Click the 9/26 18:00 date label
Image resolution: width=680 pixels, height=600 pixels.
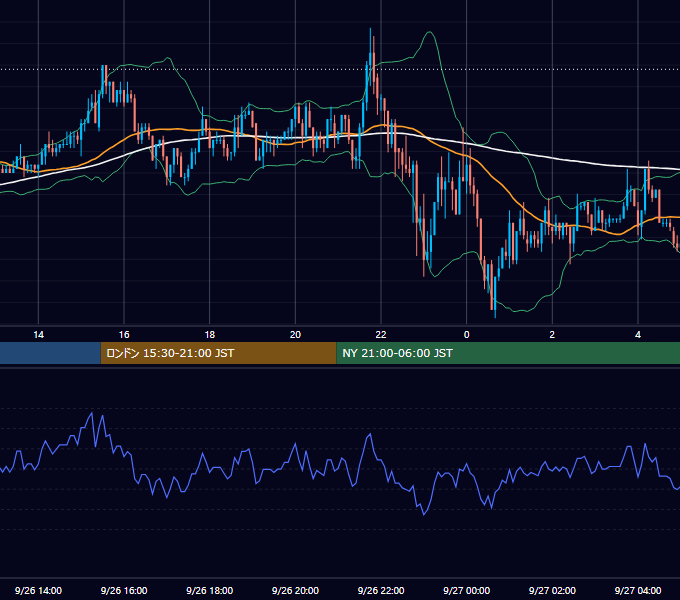(x=209, y=590)
